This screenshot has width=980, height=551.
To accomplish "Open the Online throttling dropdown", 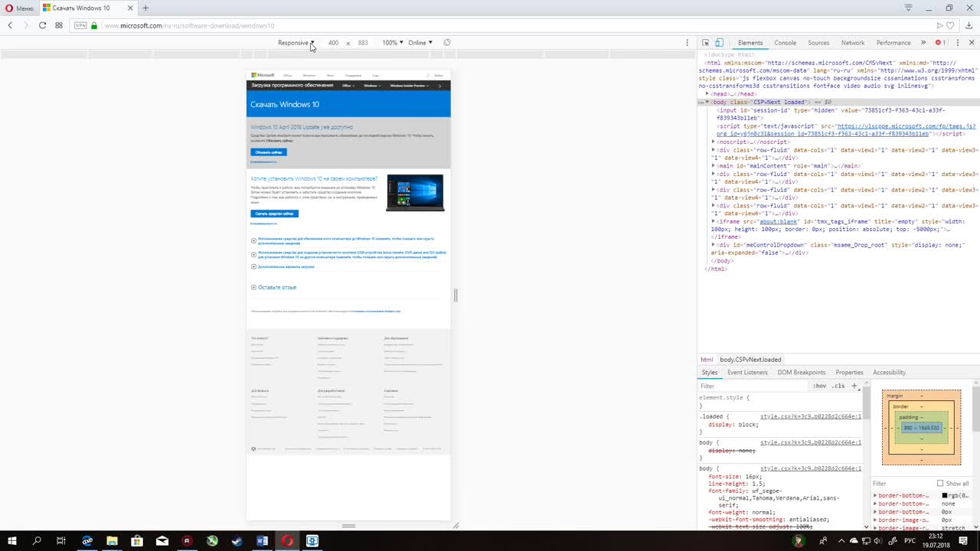I will click(x=420, y=43).
